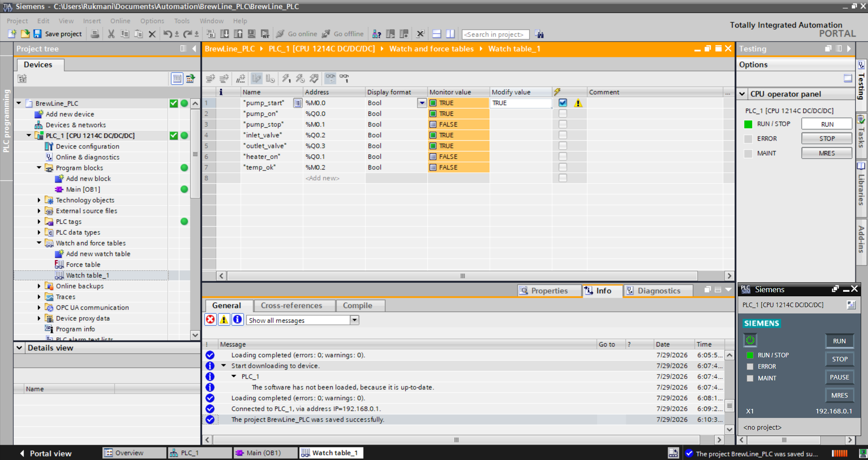Click PAUSE on the PLCSIM window
Viewport: 868px width, 460px height.
[x=839, y=377]
